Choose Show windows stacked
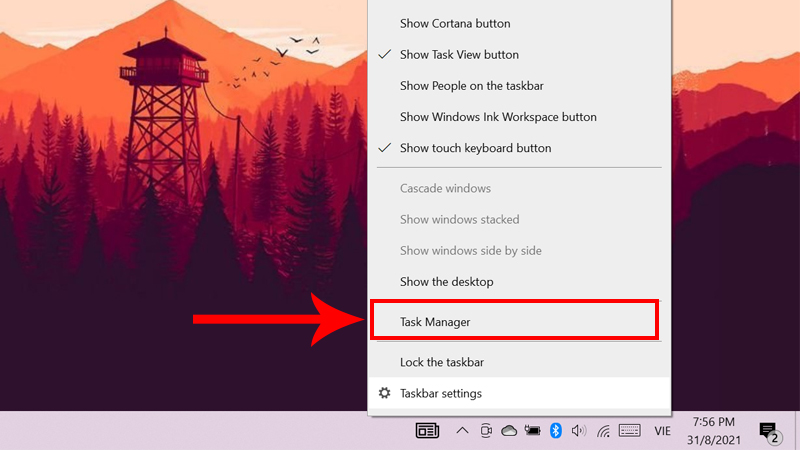Viewport: 800px width, 450px height. [x=519, y=219]
